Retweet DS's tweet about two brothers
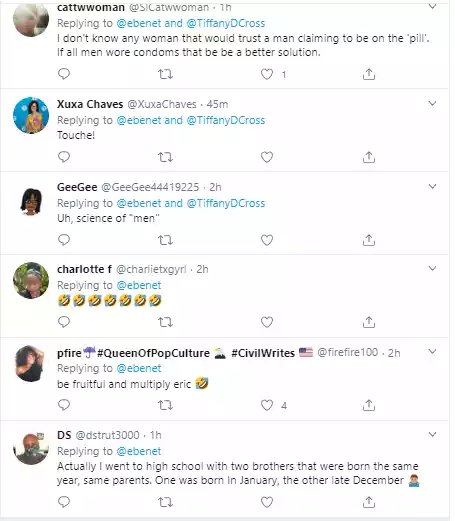 (x=165, y=502)
